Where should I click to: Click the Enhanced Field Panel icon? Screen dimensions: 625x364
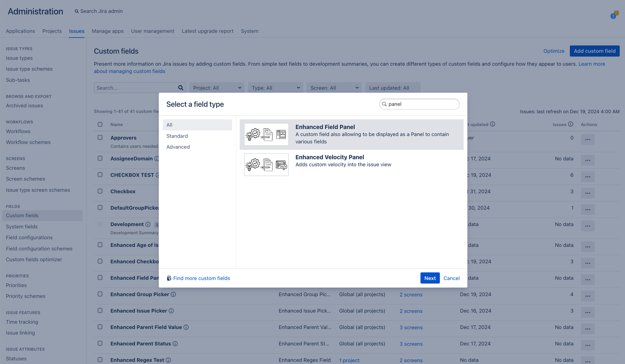(x=266, y=134)
